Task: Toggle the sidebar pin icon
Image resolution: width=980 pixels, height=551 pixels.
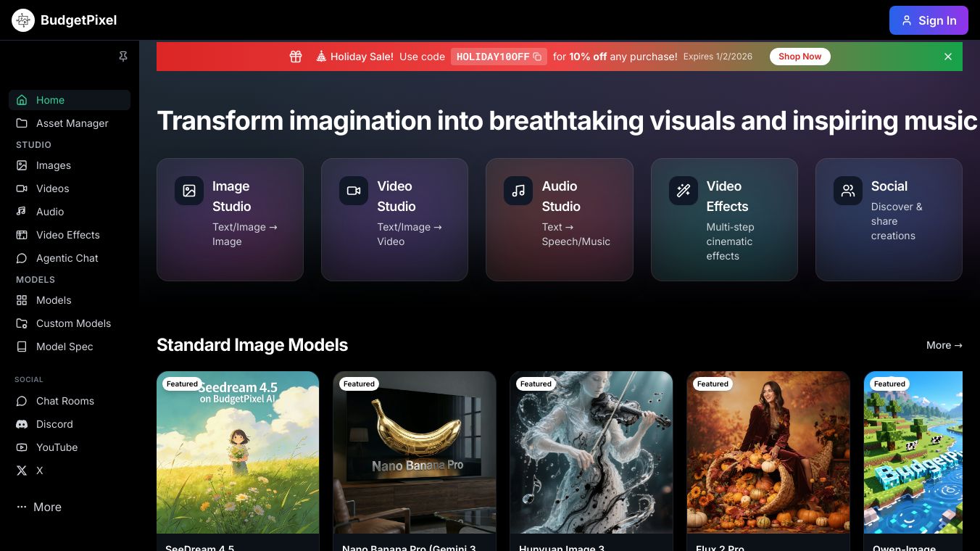Action: 123,57
